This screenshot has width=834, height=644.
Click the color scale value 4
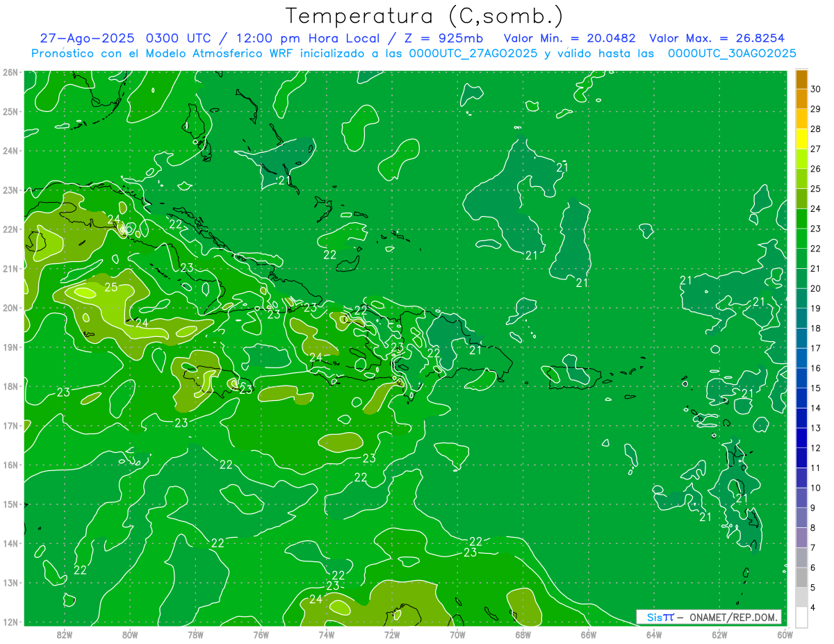pos(813,607)
